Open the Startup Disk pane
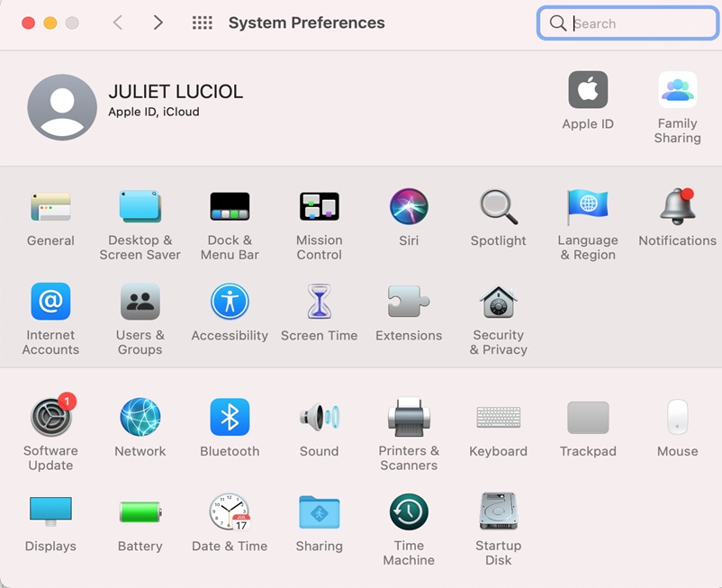The width and height of the screenshot is (722, 588). tap(498, 511)
